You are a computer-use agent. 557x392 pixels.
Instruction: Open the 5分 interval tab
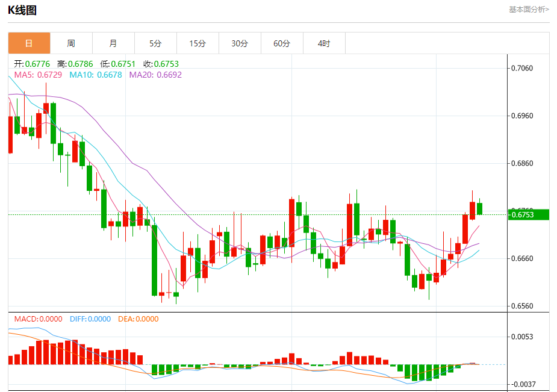point(155,43)
